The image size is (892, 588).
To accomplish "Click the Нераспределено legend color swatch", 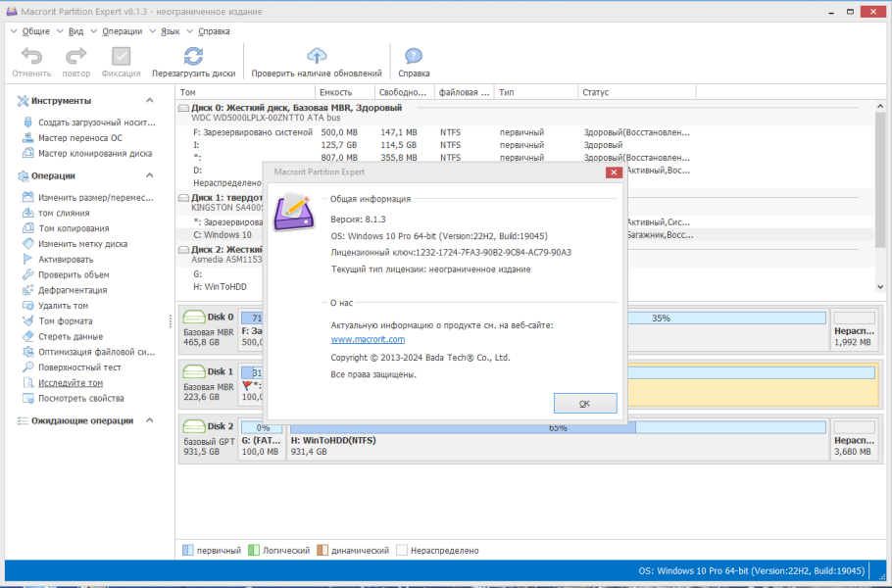I will tap(402, 550).
